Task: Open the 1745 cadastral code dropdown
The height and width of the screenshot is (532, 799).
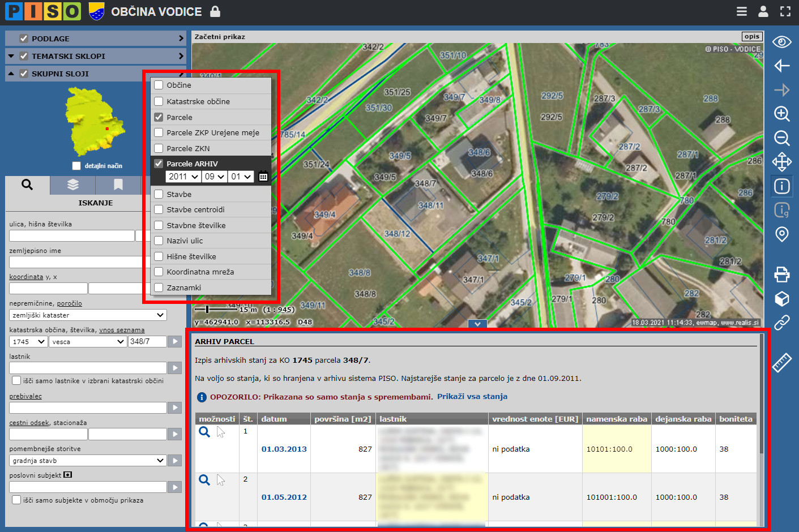Action: 28,342
